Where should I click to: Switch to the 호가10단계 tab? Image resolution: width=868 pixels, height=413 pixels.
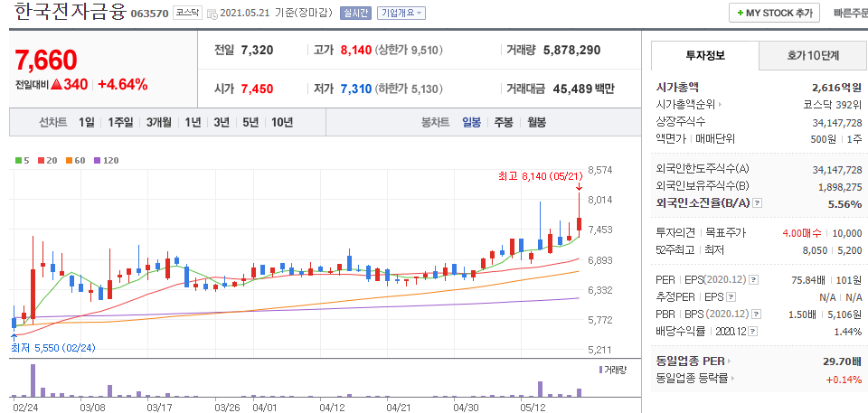pyautogui.click(x=813, y=55)
